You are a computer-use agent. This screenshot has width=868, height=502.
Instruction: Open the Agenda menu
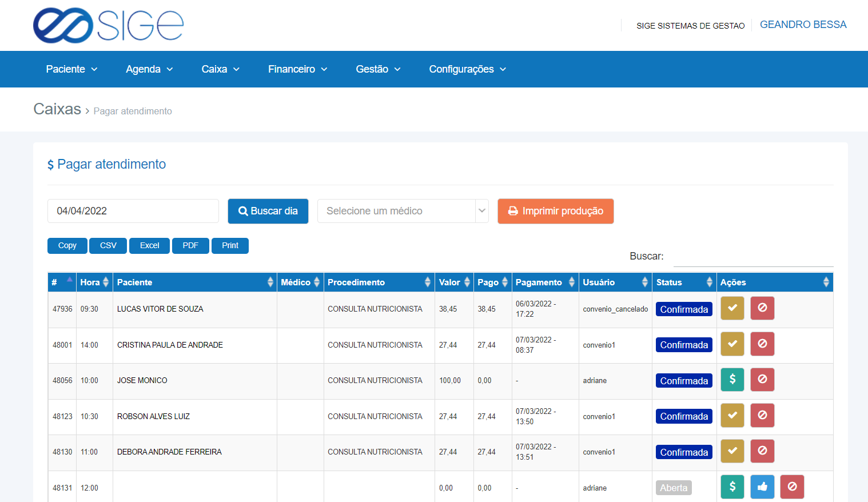pos(149,69)
